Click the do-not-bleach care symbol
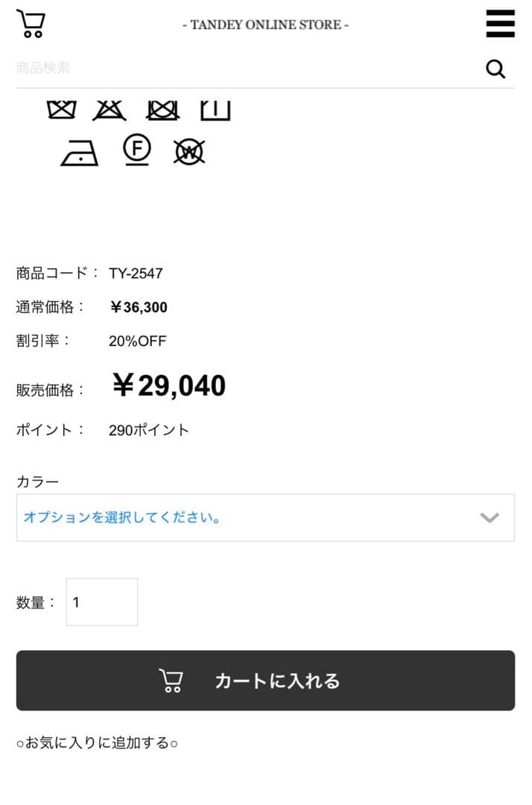 click(110, 110)
